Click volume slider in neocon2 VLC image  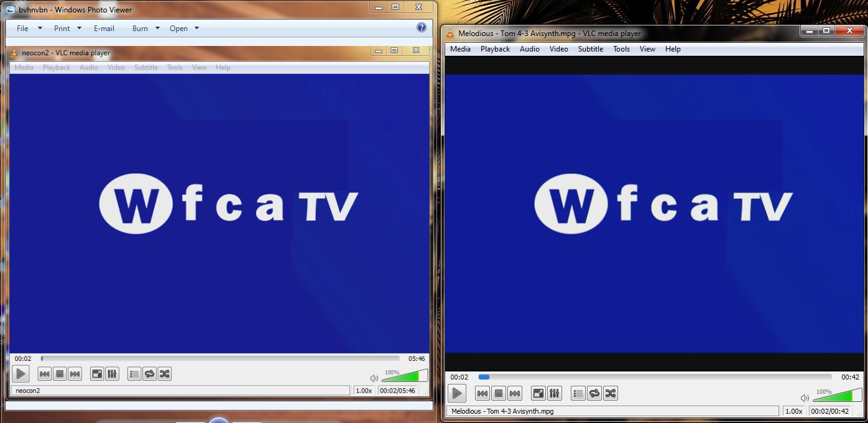pos(404,376)
